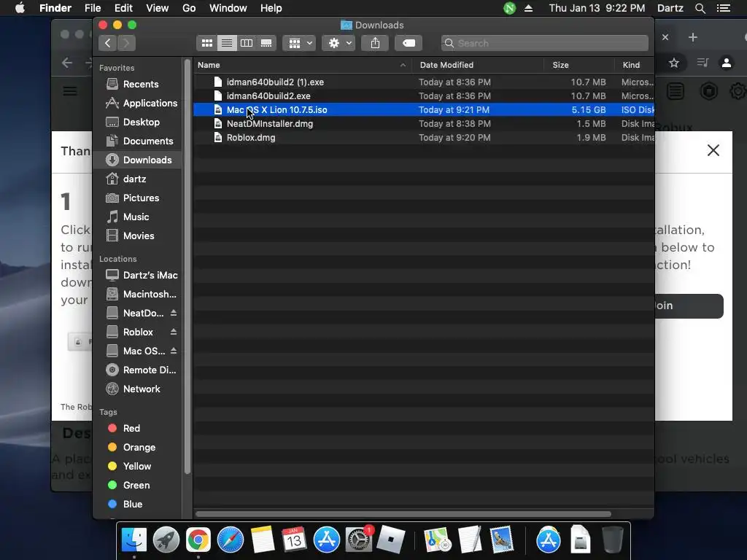The width and height of the screenshot is (747, 560).
Task: Open Google Chrome from the Dock
Action: coord(198,540)
